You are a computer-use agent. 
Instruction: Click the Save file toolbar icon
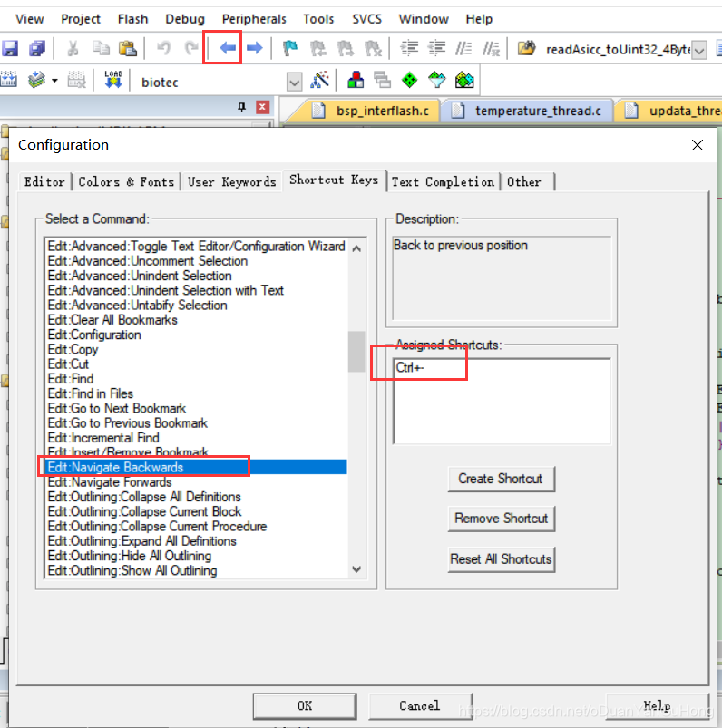10,48
